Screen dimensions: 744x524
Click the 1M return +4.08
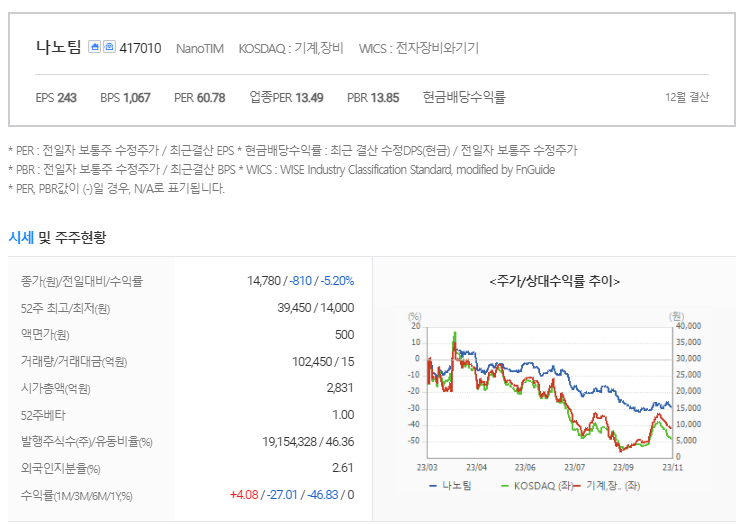coord(244,495)
